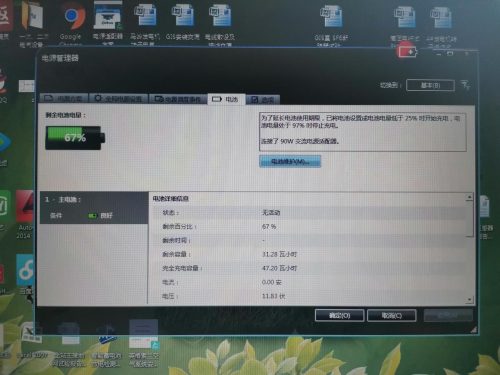The height and width of the screenshot is (375, 500).
Task: Click the 基本(B) switch-to button
Action: click(430, 85)
